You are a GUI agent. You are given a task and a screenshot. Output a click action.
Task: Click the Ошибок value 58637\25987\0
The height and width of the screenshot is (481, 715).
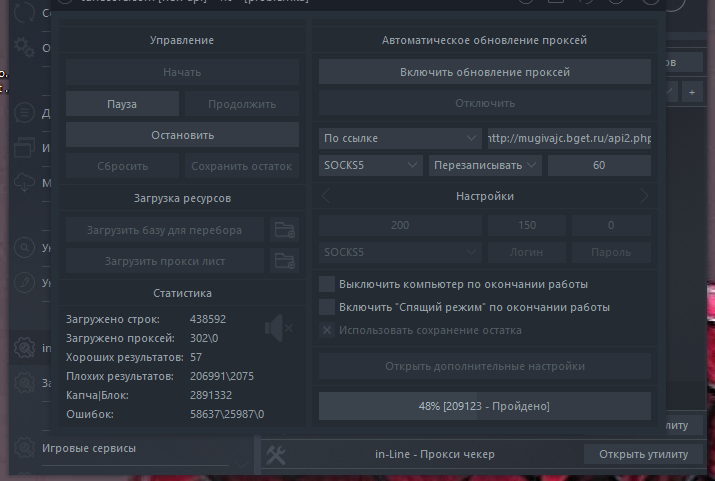pos(227,414)
